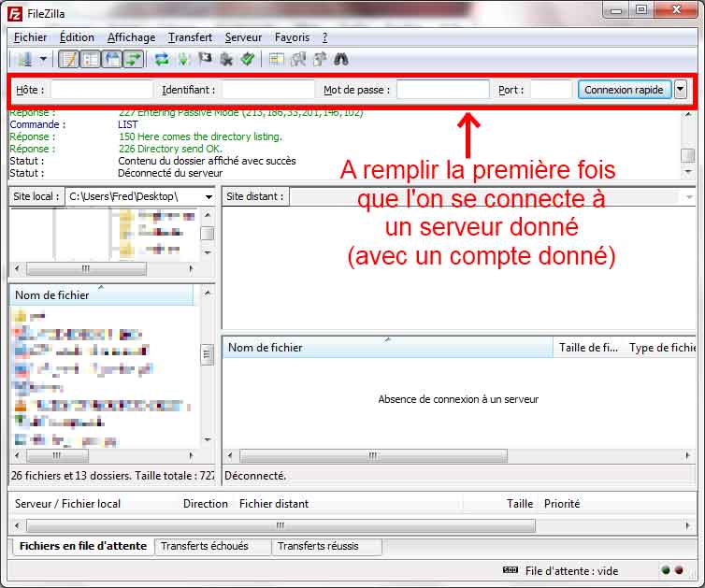The image size is (705, 588).
Task: Open the directory listing filters icon
Action: coord(276,59)
